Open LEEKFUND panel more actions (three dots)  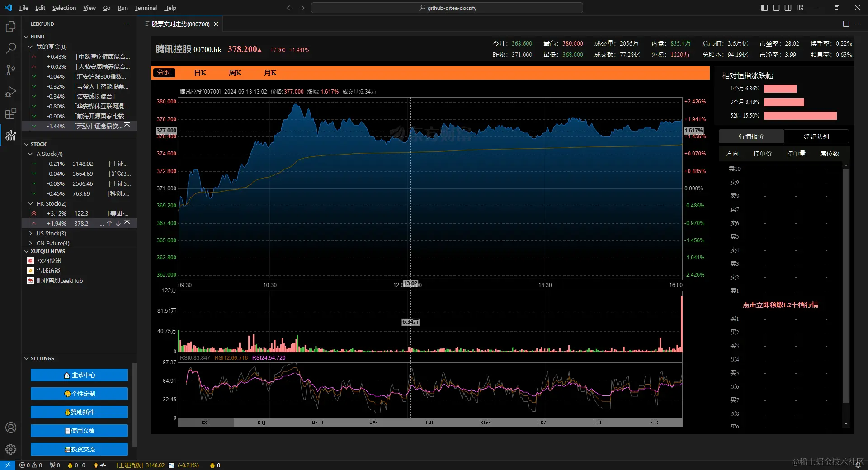127,24
